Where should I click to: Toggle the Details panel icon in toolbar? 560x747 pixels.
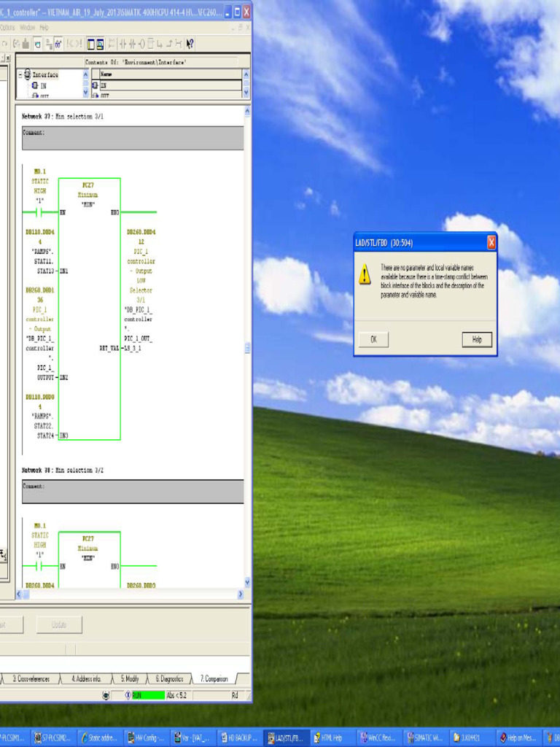click(x=100, y=44)
